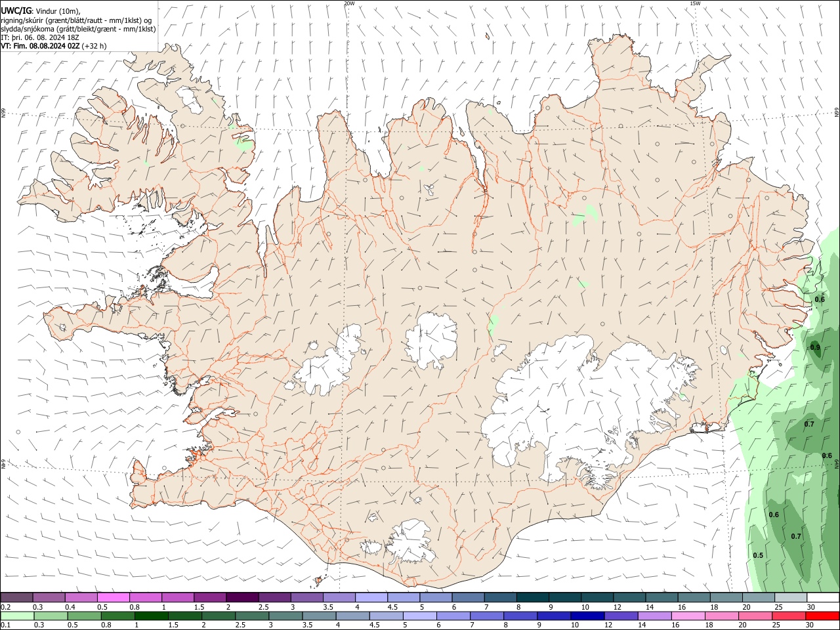Image resolution: width=840 pixels, height=630 pixels.
Task: Pick the pale grey swatch at snow value 25
Action: point(791,597)
